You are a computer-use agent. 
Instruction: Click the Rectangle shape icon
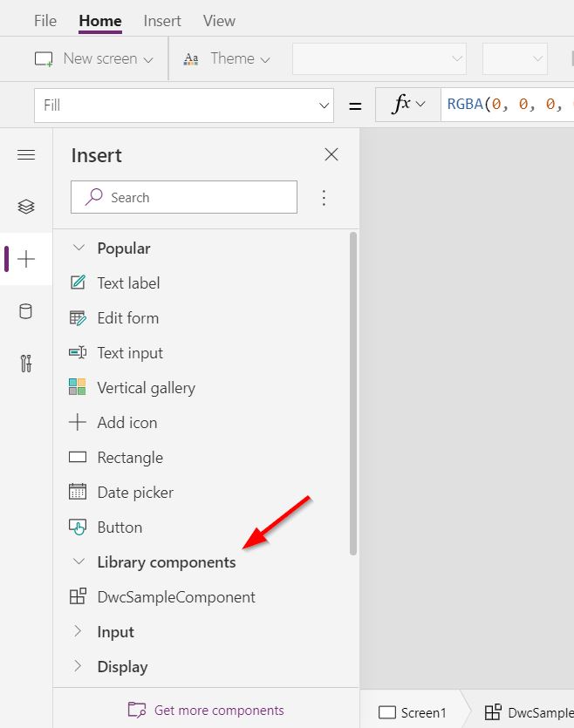tap(78, 458)
